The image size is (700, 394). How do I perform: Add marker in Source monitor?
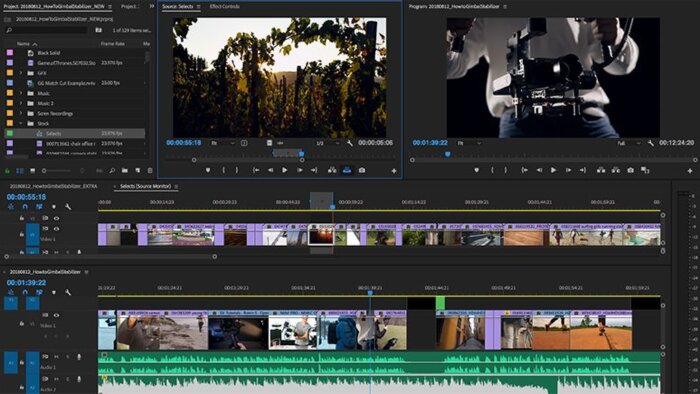point(208,170)
